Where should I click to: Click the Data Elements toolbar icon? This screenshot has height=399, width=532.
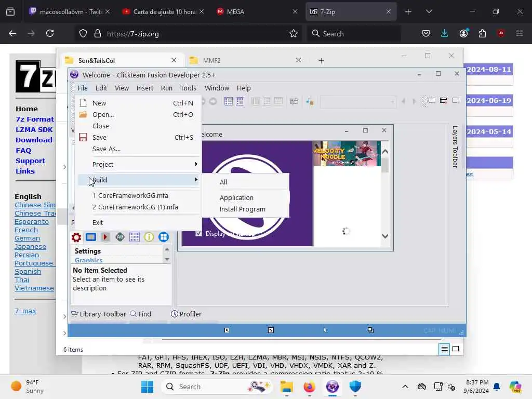point(294,101)
